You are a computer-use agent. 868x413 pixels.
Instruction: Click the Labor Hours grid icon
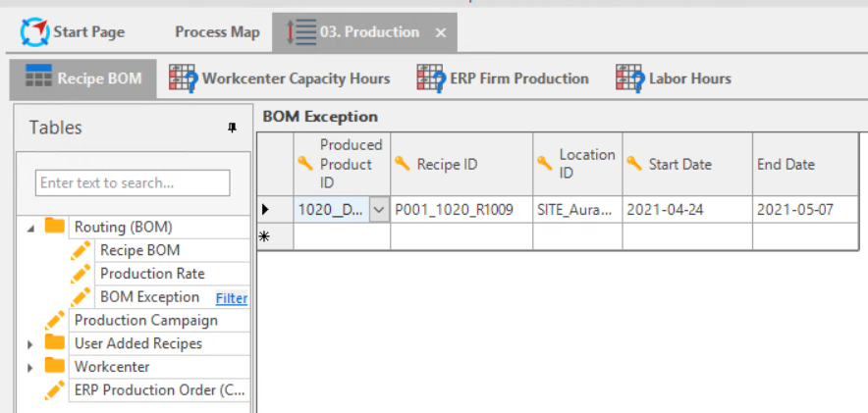coord(630,77)
